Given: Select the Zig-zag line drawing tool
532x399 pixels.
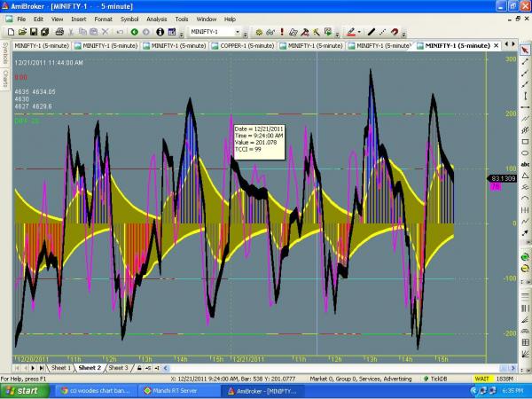Looking at the screenshot, I should [x=525, y=222].
